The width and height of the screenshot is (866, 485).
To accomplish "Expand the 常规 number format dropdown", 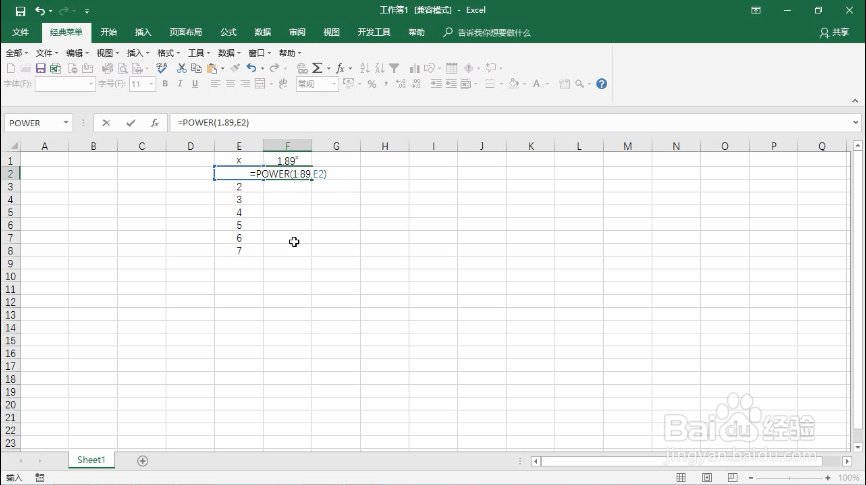I will click(334, 84).
